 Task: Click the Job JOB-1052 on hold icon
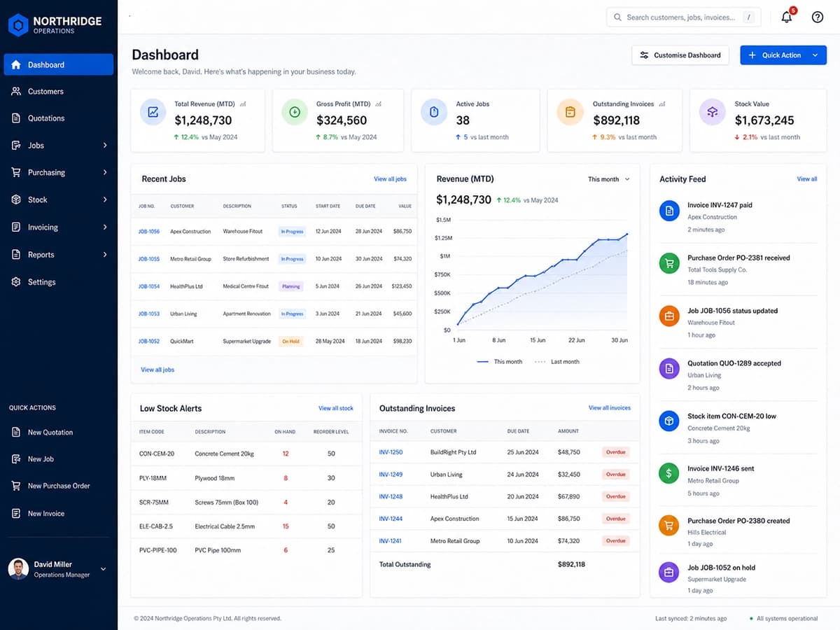click(669, 572)
